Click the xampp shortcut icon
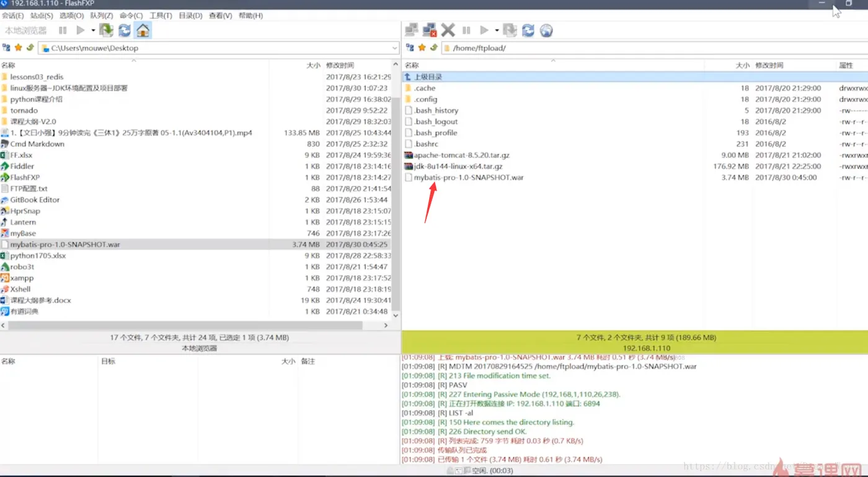This screenshot has height=477, width=868. 5,278
